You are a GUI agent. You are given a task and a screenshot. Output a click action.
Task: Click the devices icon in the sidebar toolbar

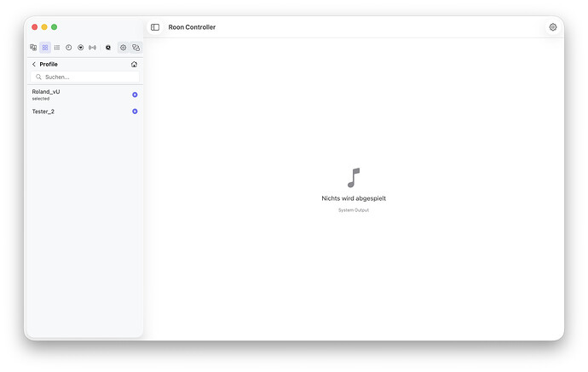tap(33, 48)
